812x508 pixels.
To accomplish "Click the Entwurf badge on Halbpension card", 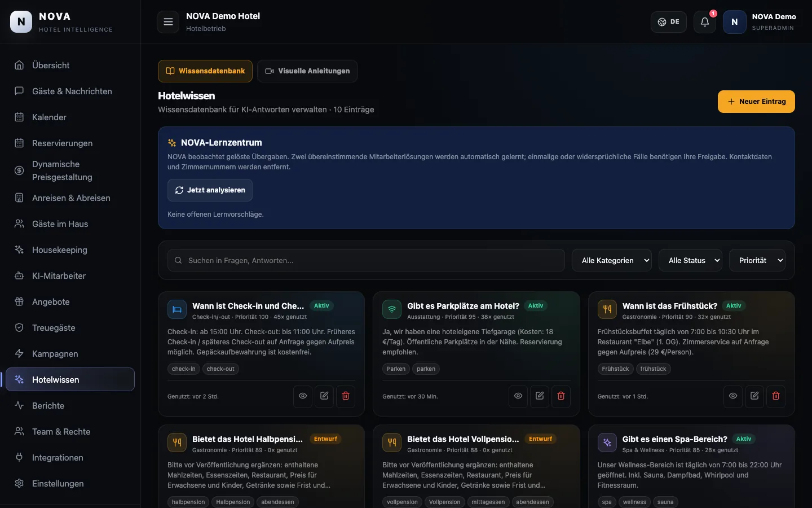I will click(325, 439).
